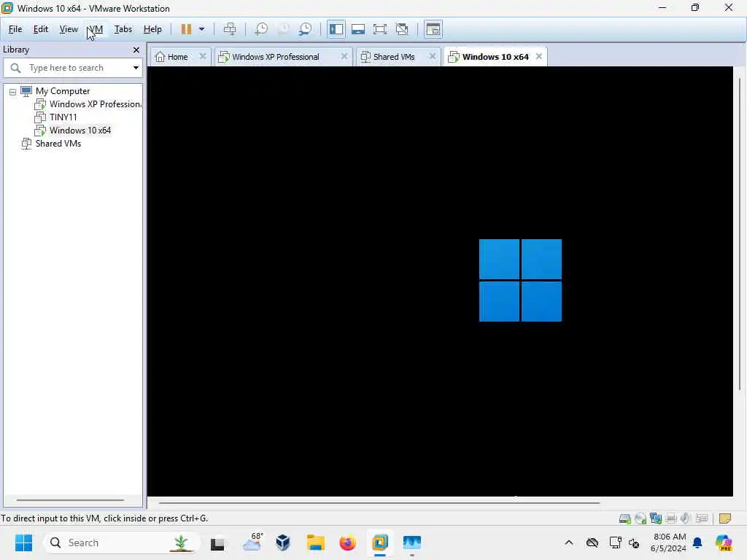Click the hard disk device status icon
The height and width of the screenshot is (560, 747).
[x=625, y=518]
